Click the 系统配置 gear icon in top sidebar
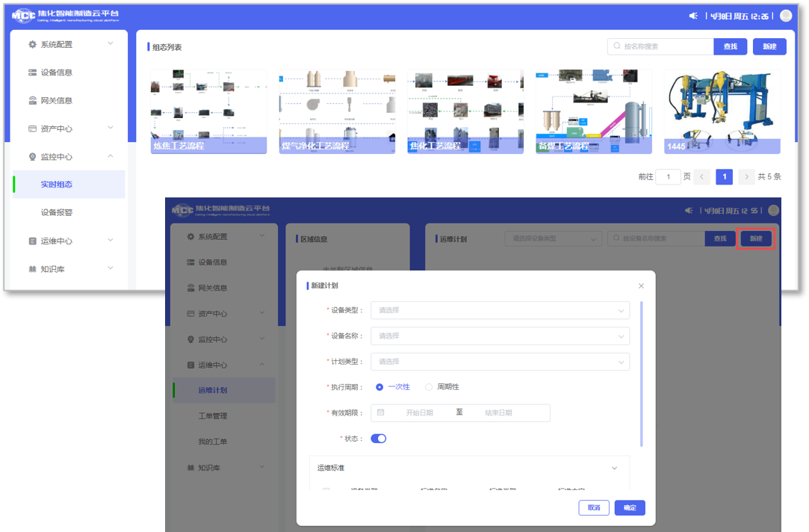This screenshot has width=809, height=532. coord(32,44)
